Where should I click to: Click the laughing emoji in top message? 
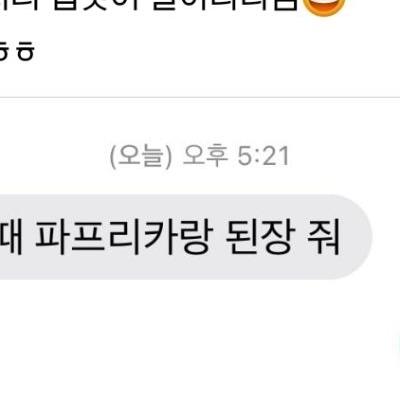click(x=323, y=7)
